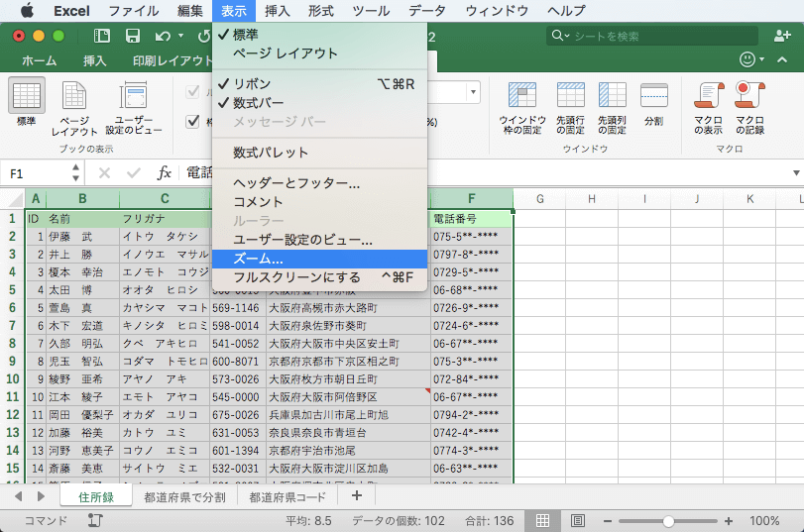Click the share person-plus icon

coord(782,36)
